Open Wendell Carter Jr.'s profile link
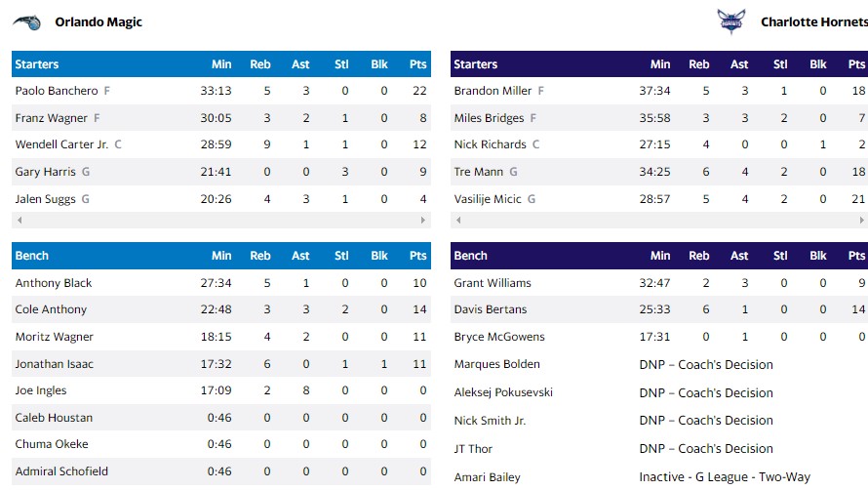Image resolution: width=868 pixels, height=490 pixels. click(x=61, y=144)
